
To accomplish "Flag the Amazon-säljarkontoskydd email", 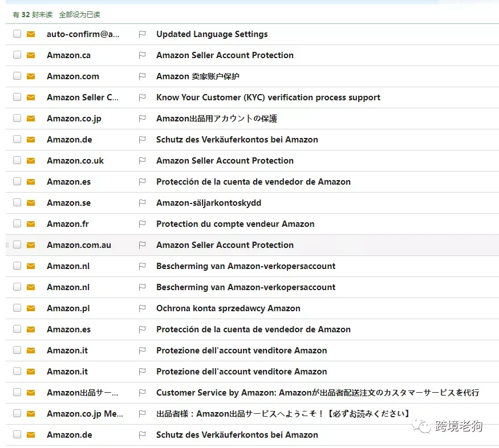I will tap(142, 203).
